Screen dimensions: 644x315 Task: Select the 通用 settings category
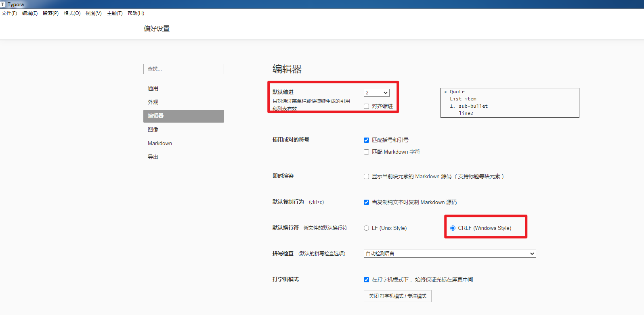[184, 88]
